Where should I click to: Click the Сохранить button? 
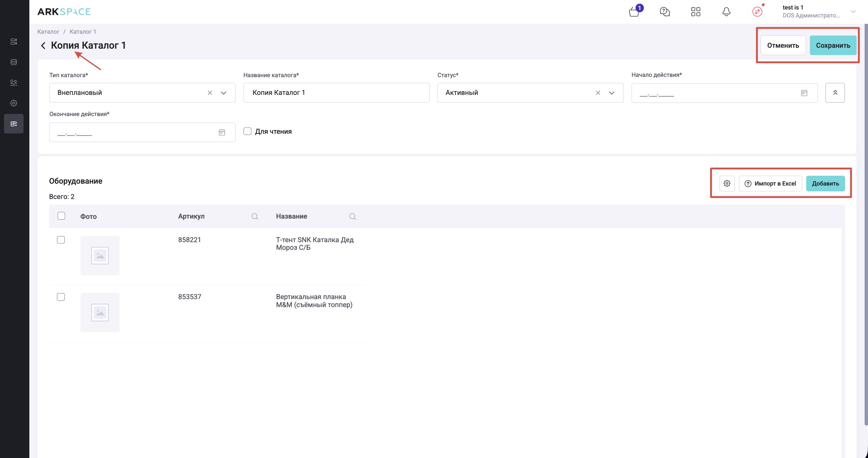(833, 46)
